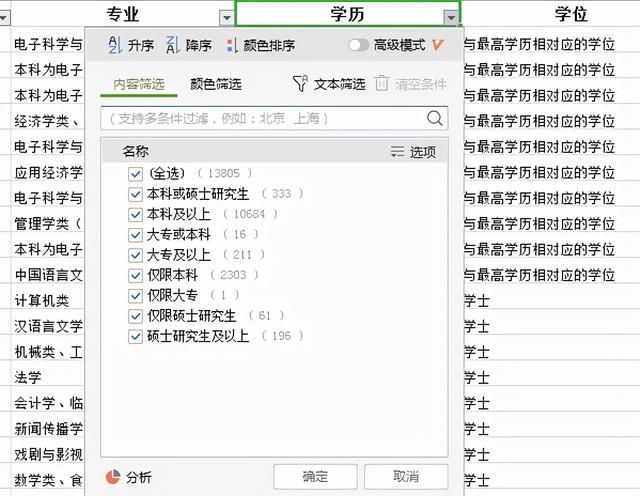Click the orange V premium icon
The image size is (640, 496).
pos(438,44)
